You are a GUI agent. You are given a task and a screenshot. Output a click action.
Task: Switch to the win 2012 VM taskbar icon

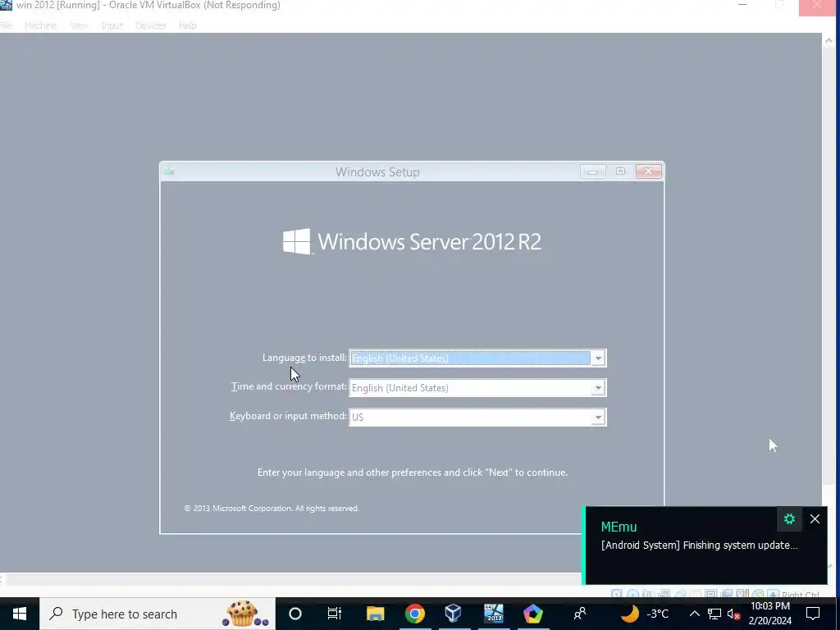(x=493, y=614)
